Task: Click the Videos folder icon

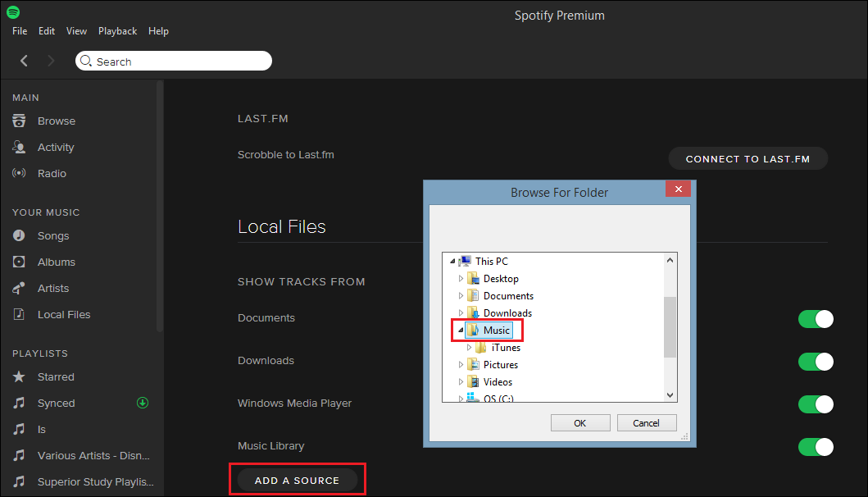Action: (473, 381)
